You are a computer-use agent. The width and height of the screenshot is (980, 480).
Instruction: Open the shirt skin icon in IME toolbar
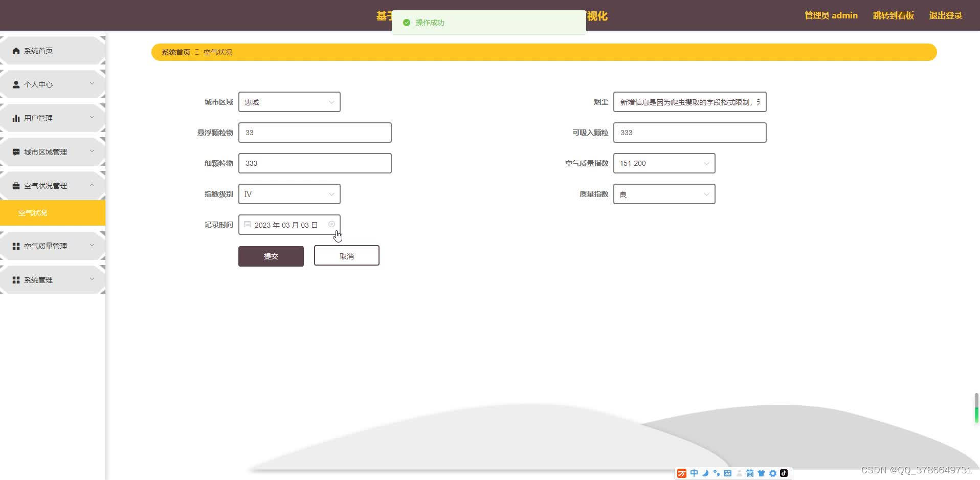point(761,473)
